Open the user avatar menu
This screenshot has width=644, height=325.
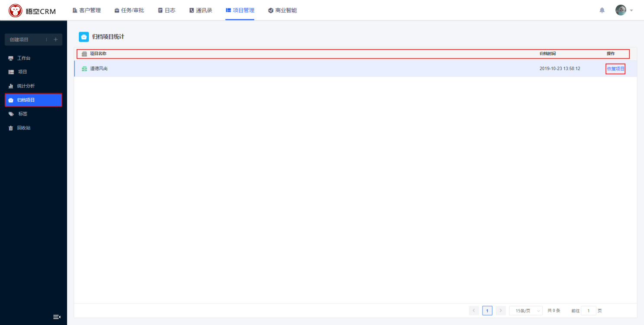(x=621, y=10)
